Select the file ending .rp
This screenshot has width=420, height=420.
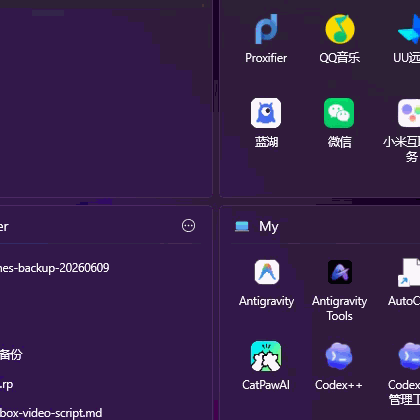coord(7,385)
